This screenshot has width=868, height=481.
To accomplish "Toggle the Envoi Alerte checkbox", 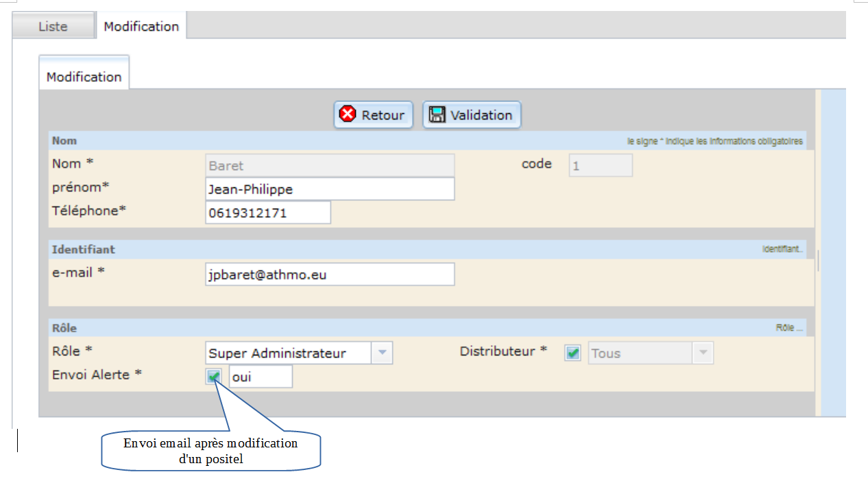I will pos(214,376).
